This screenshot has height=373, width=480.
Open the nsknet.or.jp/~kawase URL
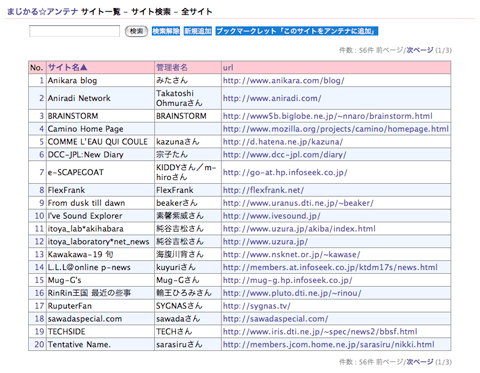tap(292, 255)
